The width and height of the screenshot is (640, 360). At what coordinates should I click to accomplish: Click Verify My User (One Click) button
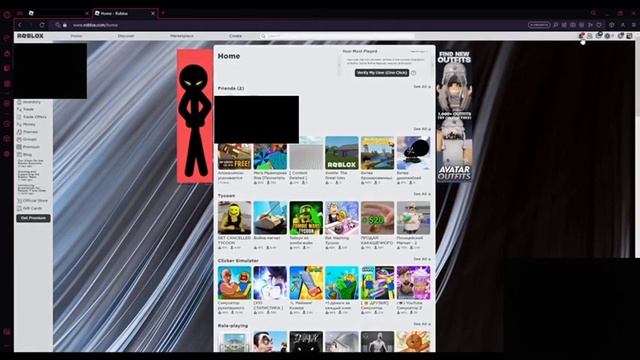[382, 73]
